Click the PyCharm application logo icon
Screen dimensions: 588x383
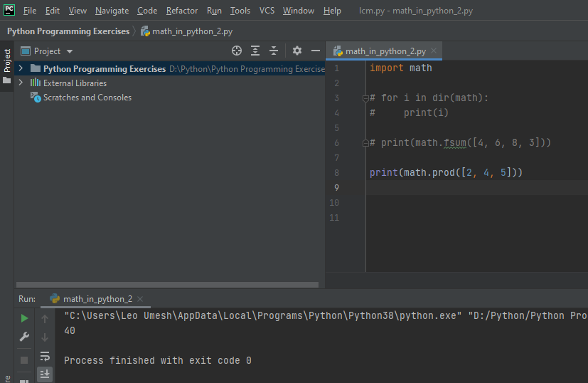[x=9, y=10]
